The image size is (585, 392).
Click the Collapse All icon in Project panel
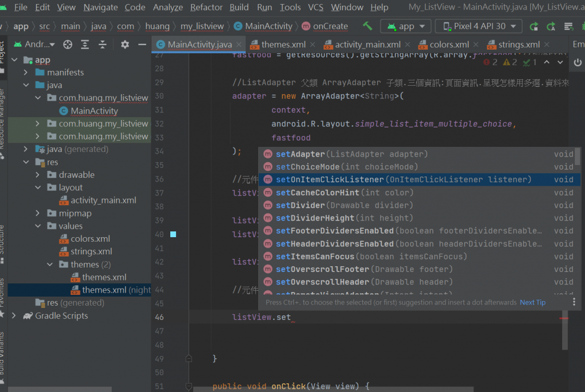(102, 45)
